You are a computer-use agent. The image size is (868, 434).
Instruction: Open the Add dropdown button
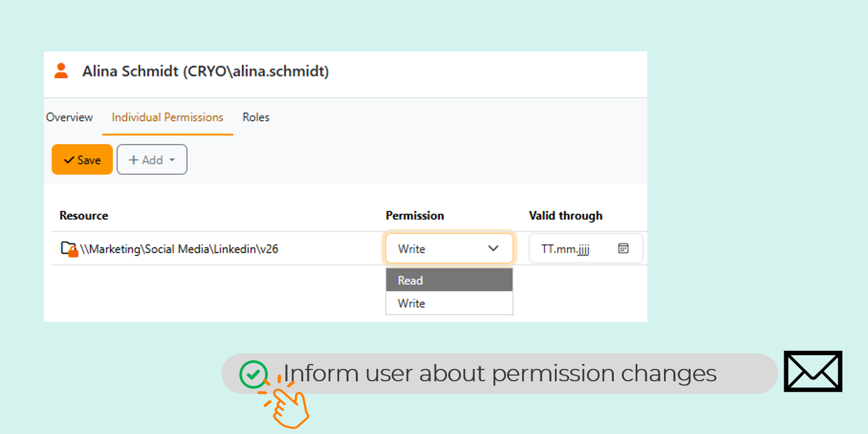(x=152, y=160)
